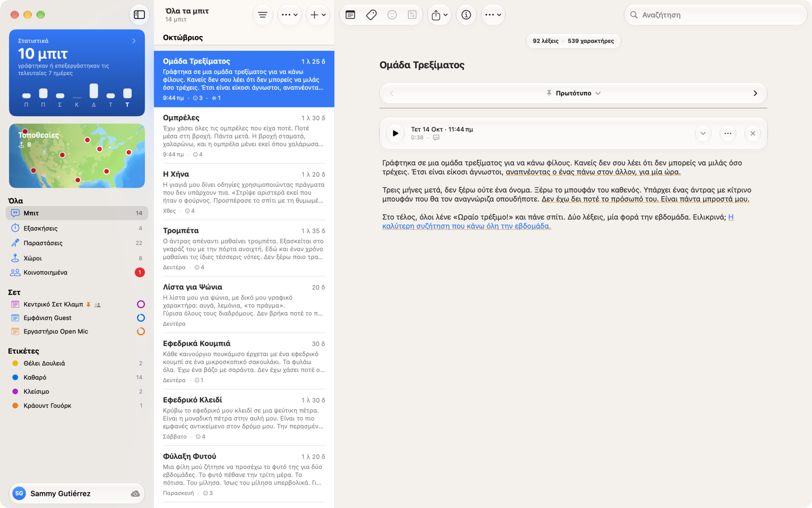Click the info circle icon
Image resolution: width=812 pixels, height=508 pixels.
(x=466, y=15)
